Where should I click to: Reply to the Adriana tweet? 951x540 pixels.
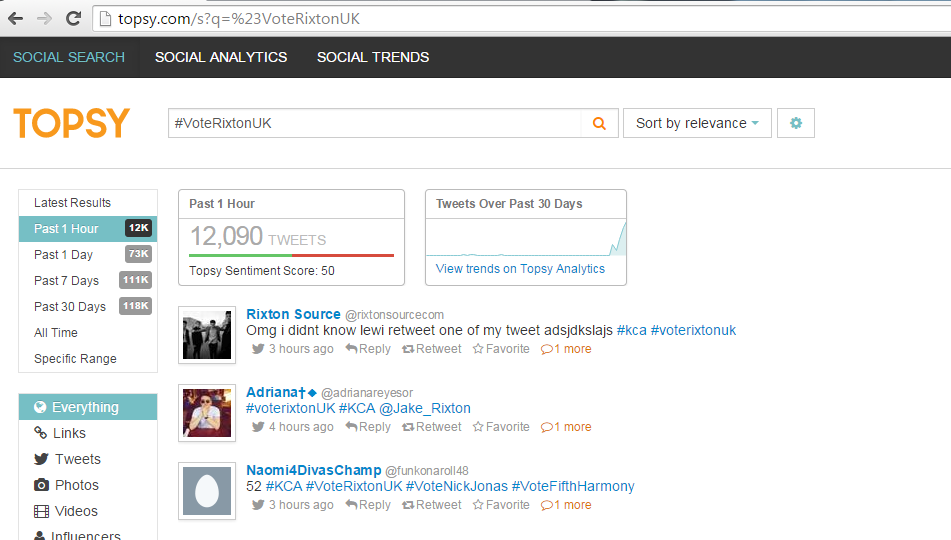pyautogui.click(x=368, y=427)
